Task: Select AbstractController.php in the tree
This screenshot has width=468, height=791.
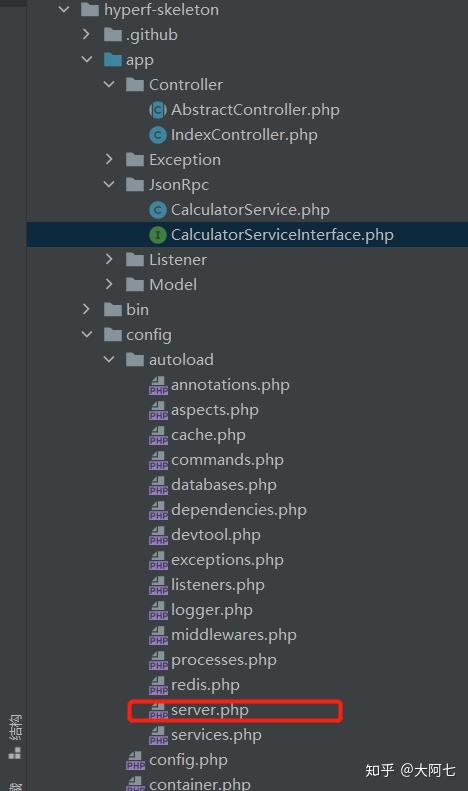Action: point(255,109)
